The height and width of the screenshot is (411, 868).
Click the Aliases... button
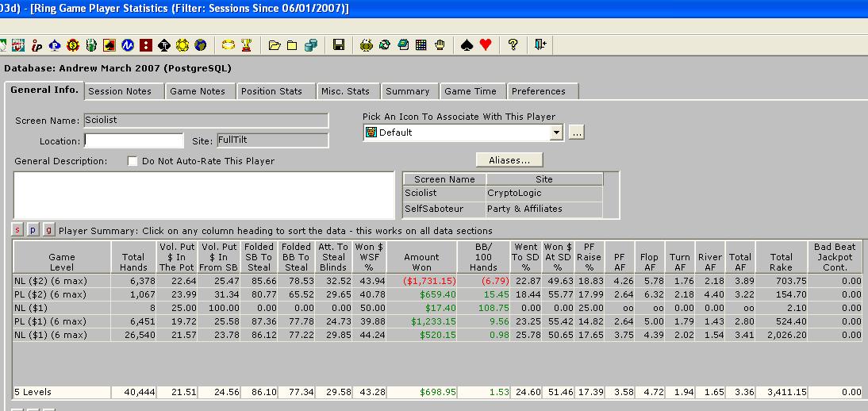pos(509,160)
